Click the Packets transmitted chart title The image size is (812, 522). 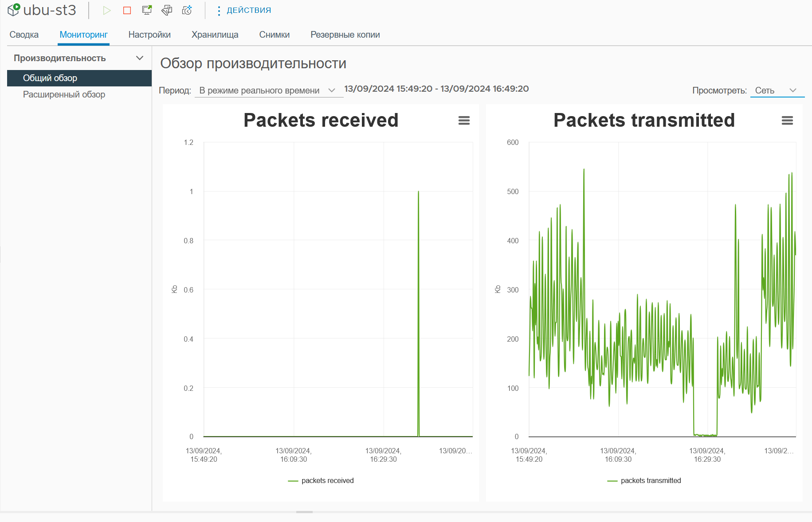644,120
